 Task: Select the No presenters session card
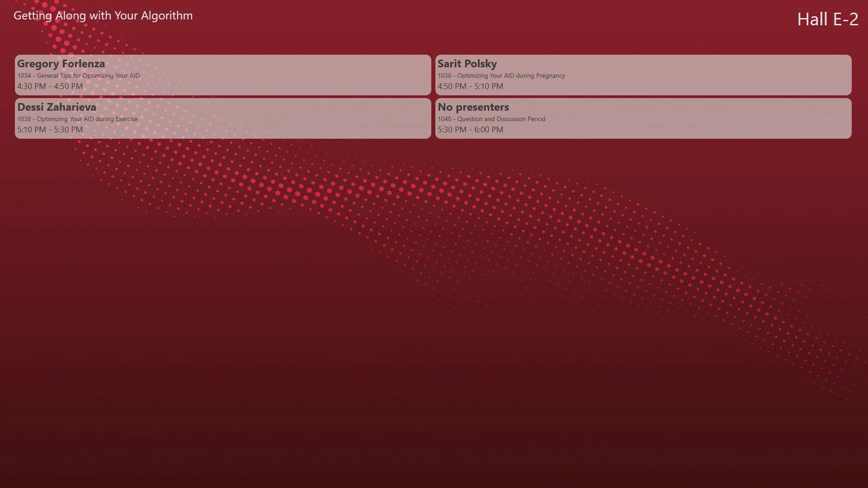643,118
